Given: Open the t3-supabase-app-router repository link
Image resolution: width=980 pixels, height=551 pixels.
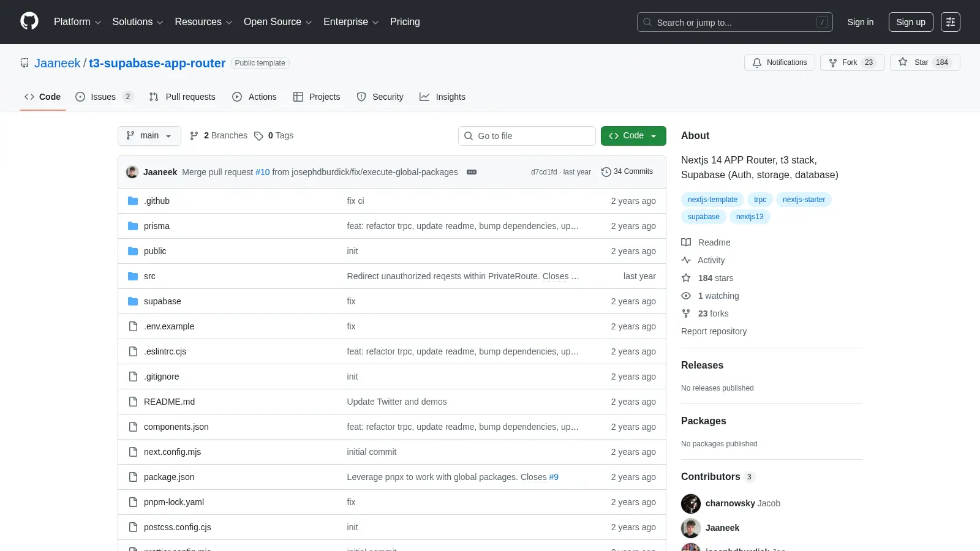Looking at the screenshot, I should pyautogui.click(x=157, y=63).
